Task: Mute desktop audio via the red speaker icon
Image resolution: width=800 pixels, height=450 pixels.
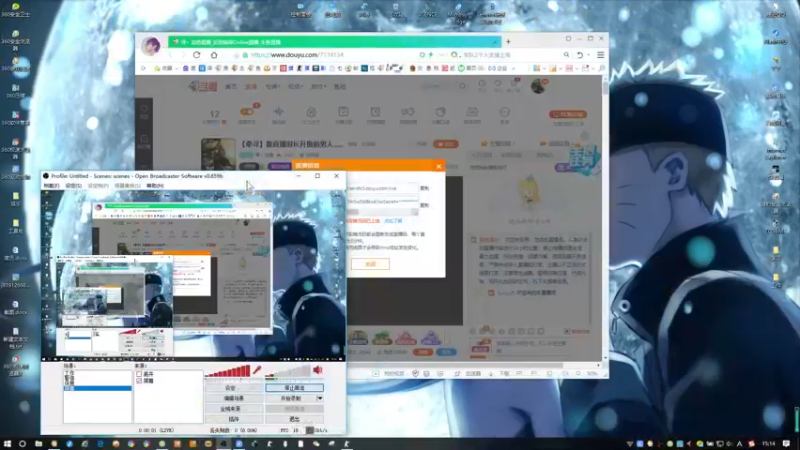Action: [318, 370]
